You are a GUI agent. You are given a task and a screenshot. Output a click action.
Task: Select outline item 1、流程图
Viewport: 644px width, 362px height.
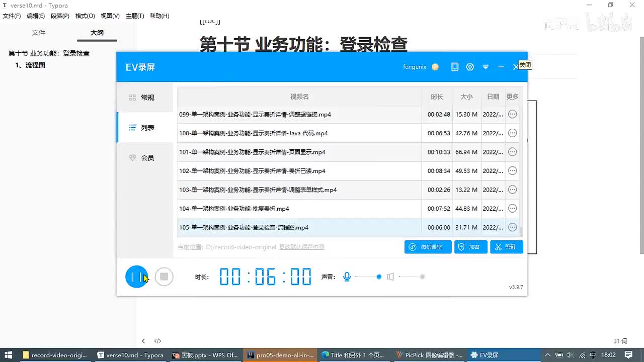click(x=30, y=65)
